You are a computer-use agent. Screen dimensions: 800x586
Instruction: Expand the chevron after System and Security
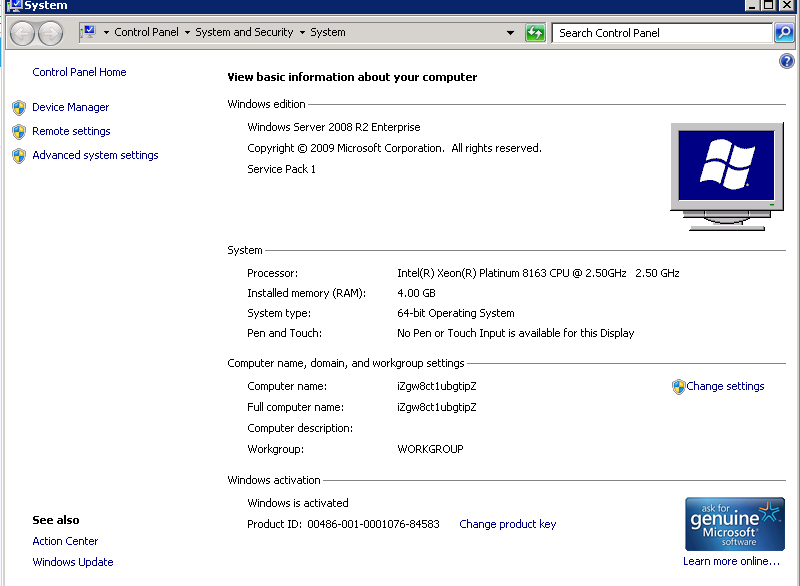click(304, 32)
